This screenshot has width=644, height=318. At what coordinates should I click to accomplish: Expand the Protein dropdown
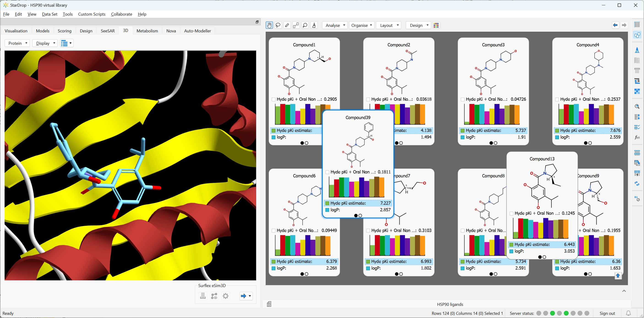tap(17, 43)
